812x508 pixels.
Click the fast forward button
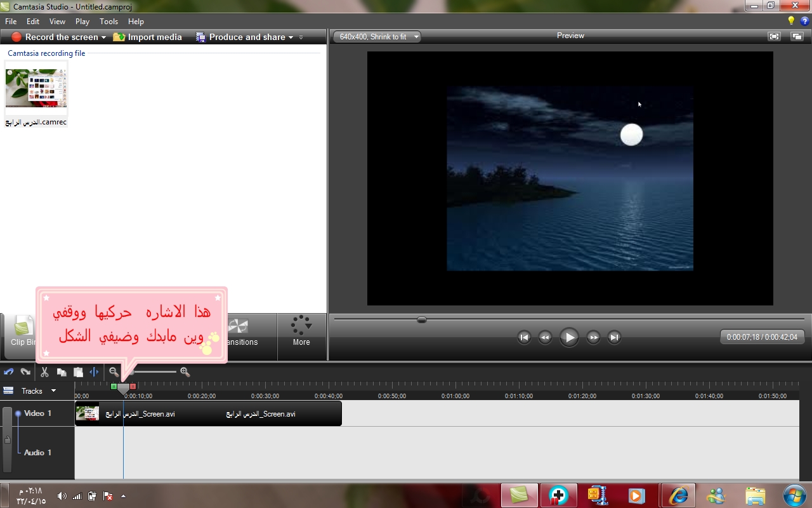tap(593, 337)
